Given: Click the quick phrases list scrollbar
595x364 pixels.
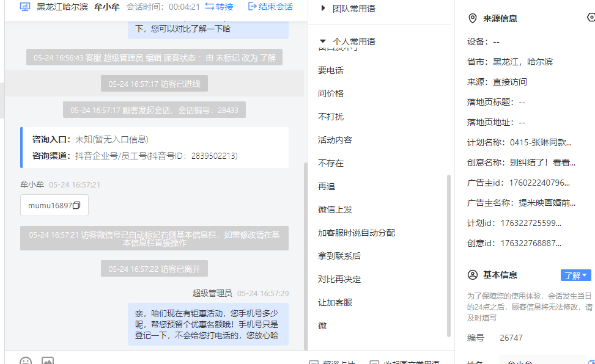Looking at the screenshot, I should pyautogui.click(x=448, y=256).
